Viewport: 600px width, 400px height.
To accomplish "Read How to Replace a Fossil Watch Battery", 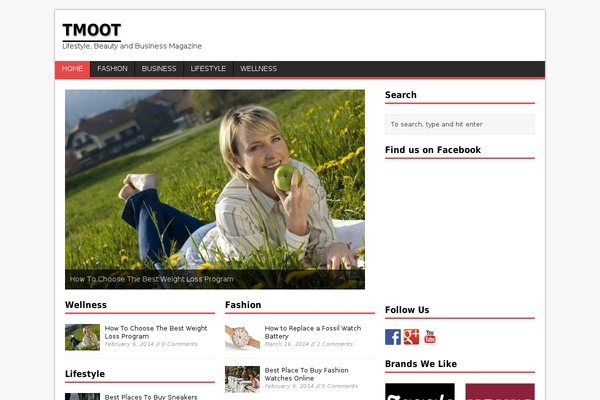I will tap(313, 332).
